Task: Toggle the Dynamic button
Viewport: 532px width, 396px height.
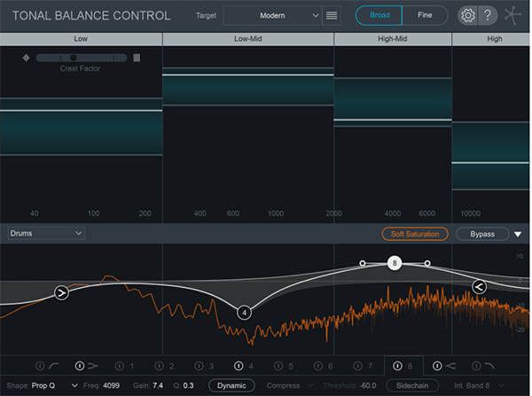Action: pos(231,385)
